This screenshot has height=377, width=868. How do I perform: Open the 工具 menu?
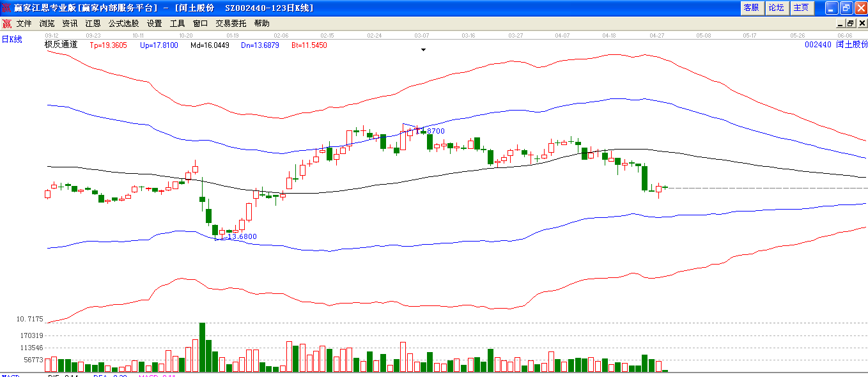click(178, 23)
